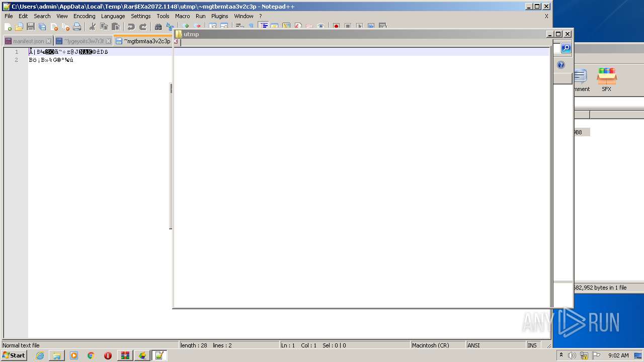644x362 pixels.
Task: Click the WinRAR taskbar button
Action: [125, 355]
